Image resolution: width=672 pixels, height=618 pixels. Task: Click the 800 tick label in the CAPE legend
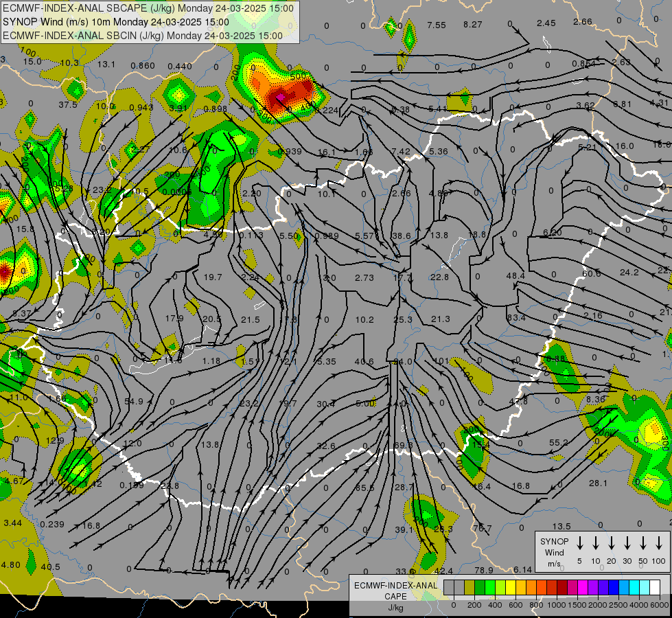[x=535, y=605]
